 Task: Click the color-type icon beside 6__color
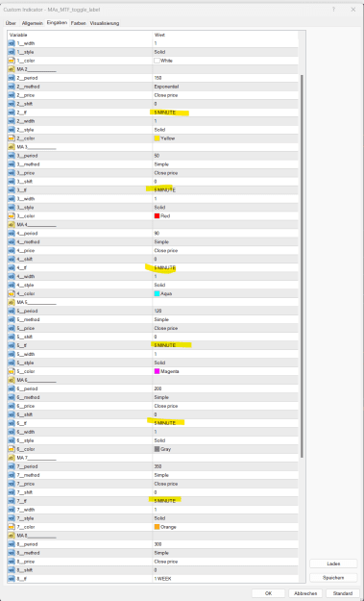tap(12, 449)
